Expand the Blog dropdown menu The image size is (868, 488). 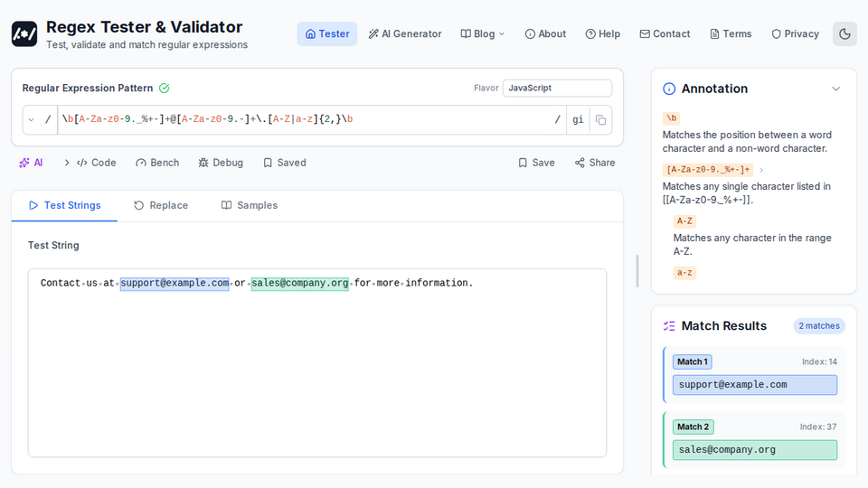coord(483,33)
